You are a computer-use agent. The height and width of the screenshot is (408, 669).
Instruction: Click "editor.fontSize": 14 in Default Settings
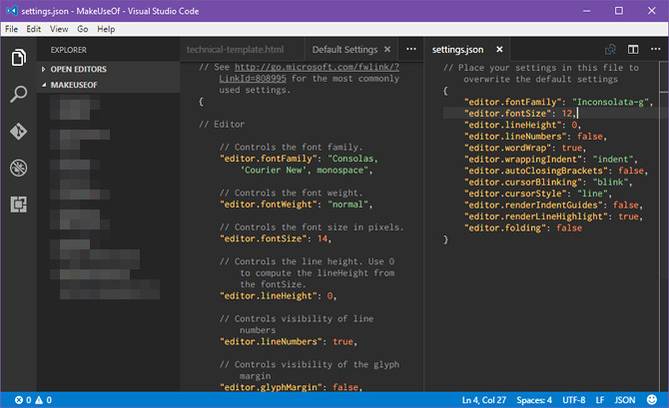click(275, 239)
